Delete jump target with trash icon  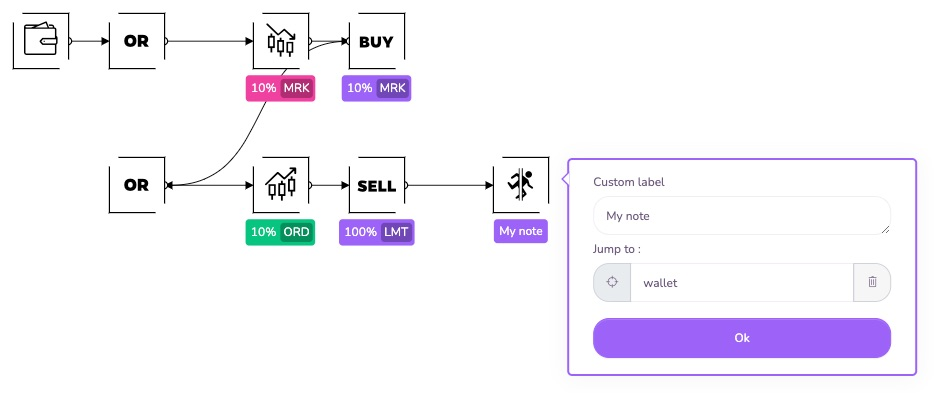pos(872,282)
